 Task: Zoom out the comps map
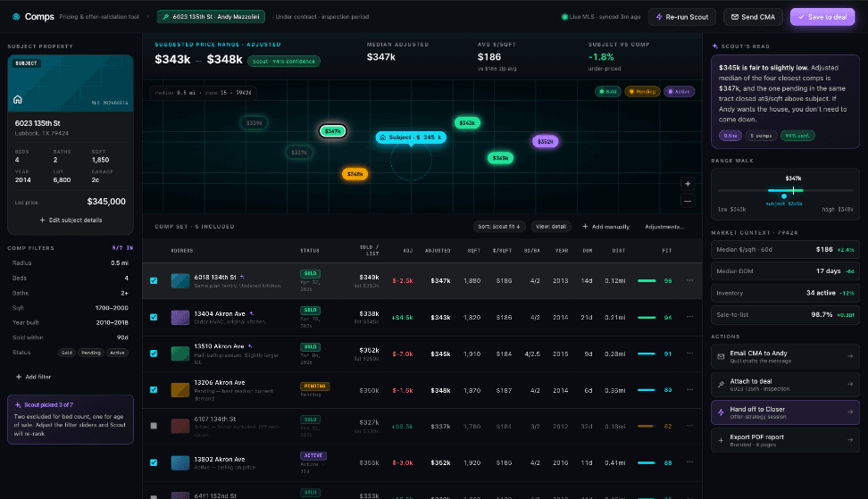[688, 201]
